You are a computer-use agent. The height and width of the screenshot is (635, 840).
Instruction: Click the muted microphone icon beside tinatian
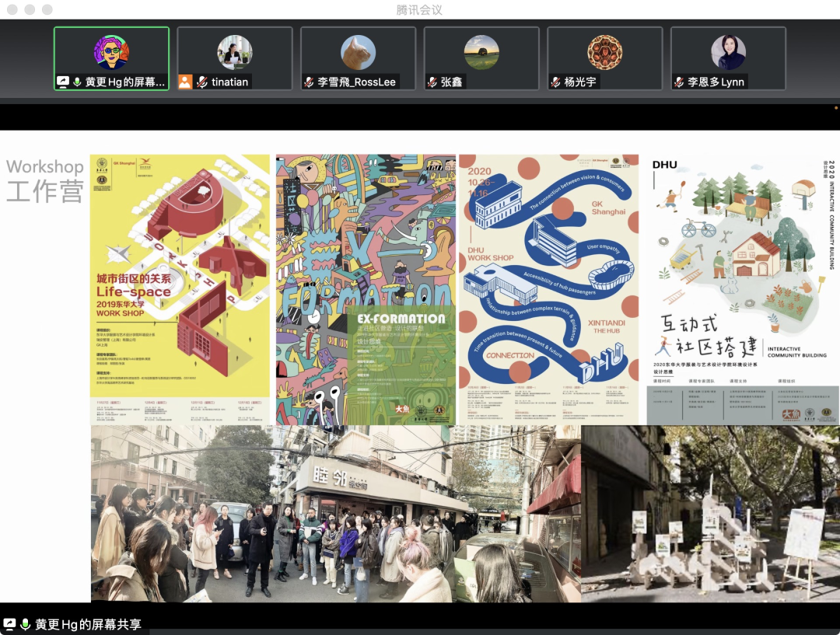tap(201, 82)
